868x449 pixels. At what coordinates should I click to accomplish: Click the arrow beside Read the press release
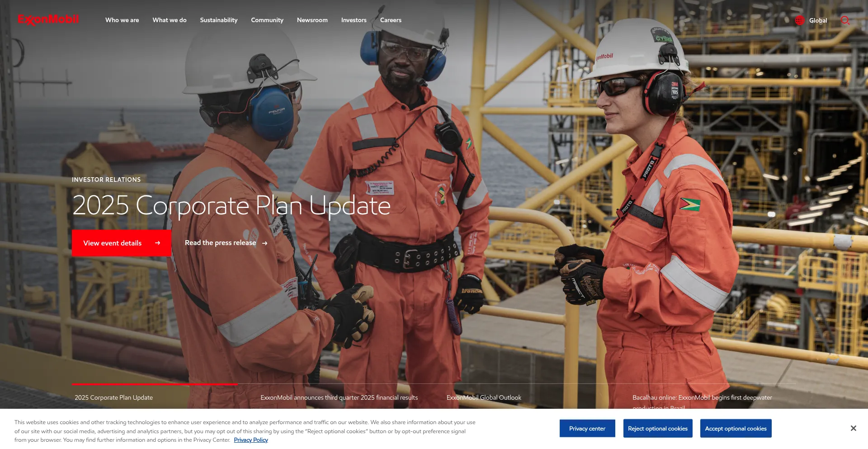pos(264,243)
